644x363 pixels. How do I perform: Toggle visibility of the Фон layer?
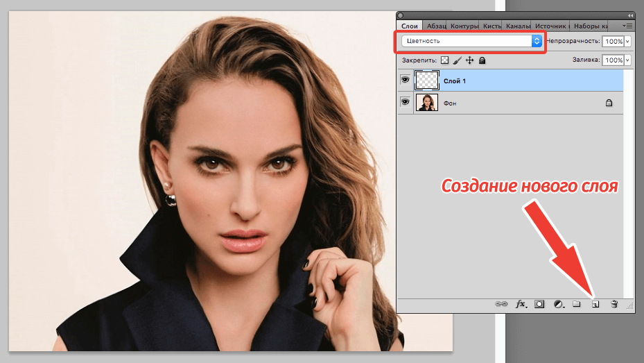(x=405, y=103)
